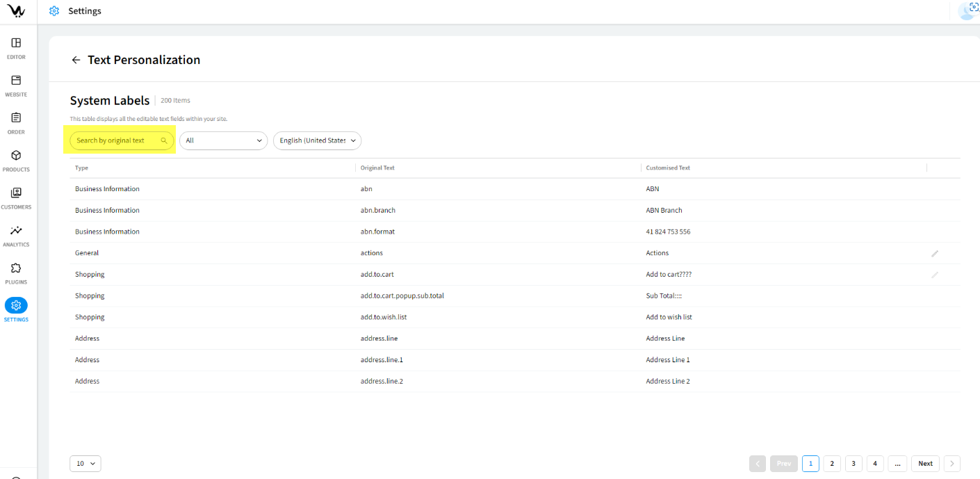The width and height of the screenshot is (980, 479).
Task: Open the English (United States) language dropdown
Action: 317,140
